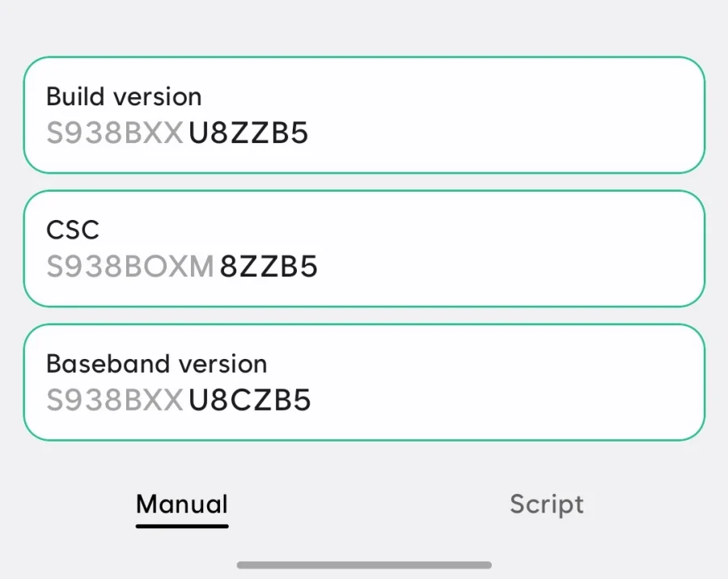Select the U8CZB5 baseband value
The width and height of the screenshot is (728, 579).
click(x=249, y=399)
